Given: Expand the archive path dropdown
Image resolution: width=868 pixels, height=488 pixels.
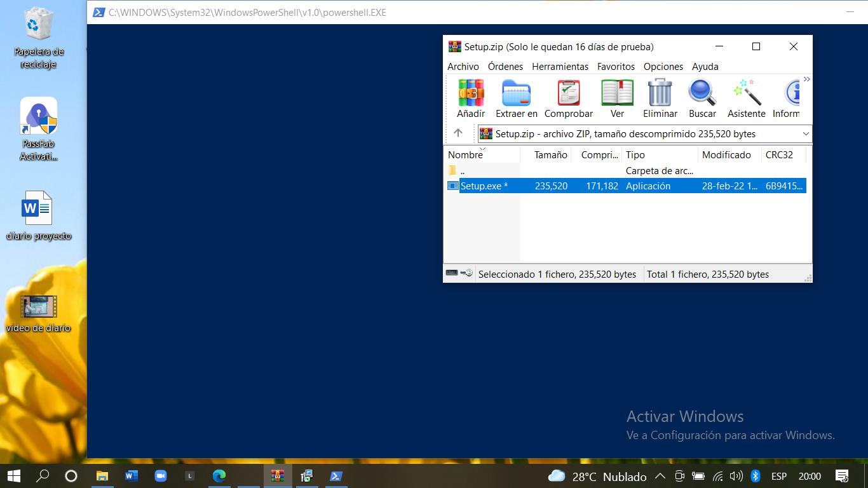Looking at the screenshot, I should (806, 134).
